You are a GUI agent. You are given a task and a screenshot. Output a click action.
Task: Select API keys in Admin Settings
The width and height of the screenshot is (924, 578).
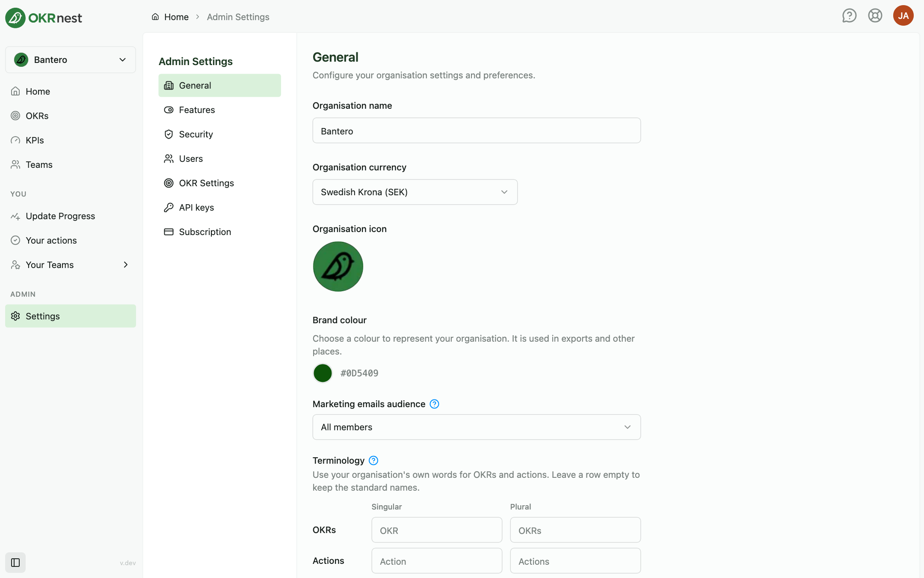219,207
